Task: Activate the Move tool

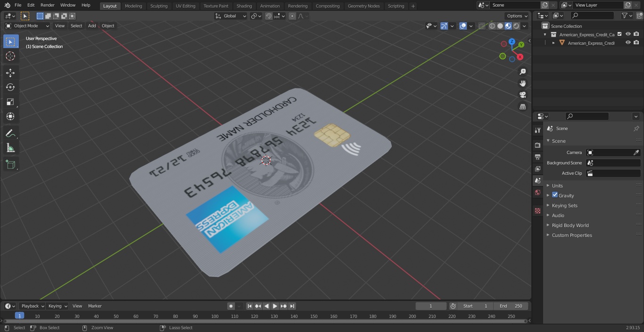Action: click(10, 73)
